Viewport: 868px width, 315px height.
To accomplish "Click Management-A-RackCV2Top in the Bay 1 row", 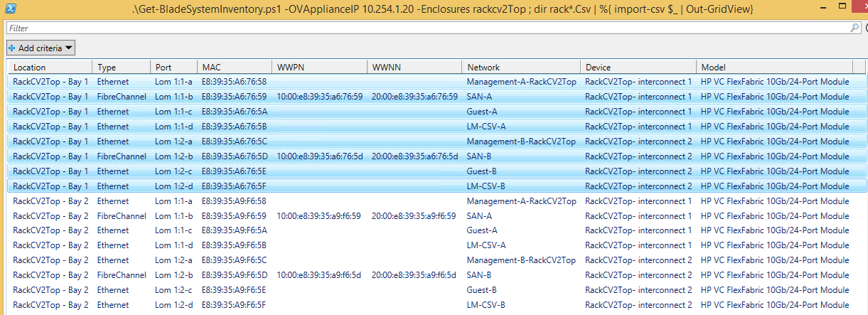I will (521, 82).
